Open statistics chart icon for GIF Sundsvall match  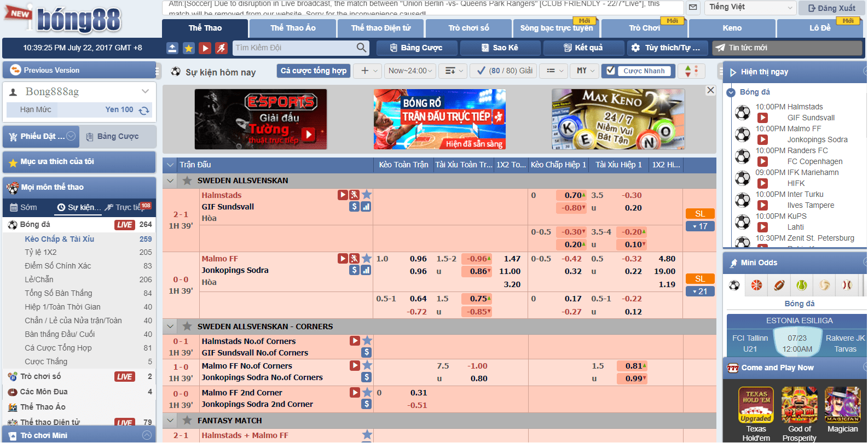tap(366, 207)
